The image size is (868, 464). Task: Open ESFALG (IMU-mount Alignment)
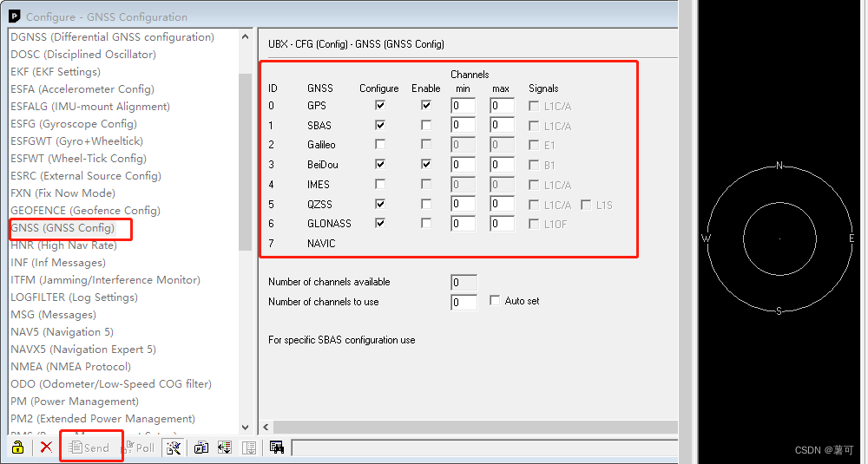pos(90,106)
